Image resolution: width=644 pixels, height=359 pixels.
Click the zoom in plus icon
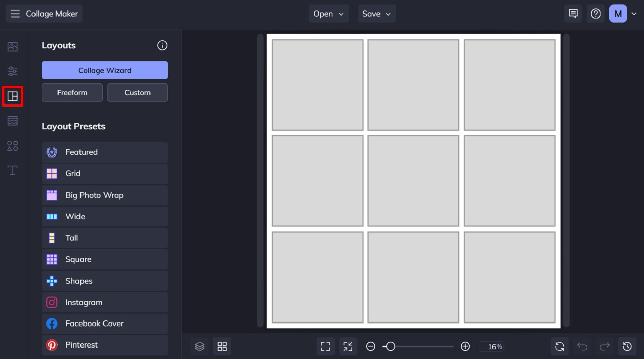465,347
